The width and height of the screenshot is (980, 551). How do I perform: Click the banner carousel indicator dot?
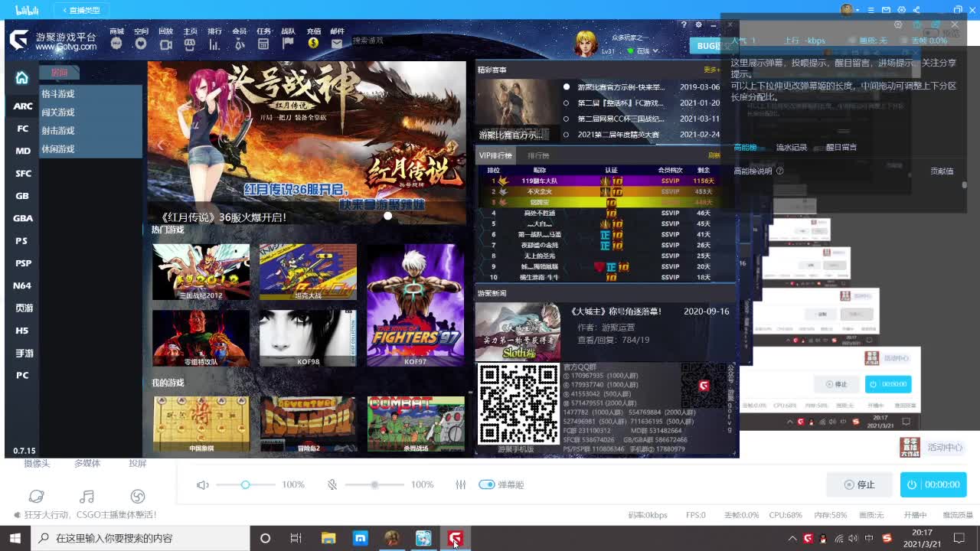click(388, 216)
